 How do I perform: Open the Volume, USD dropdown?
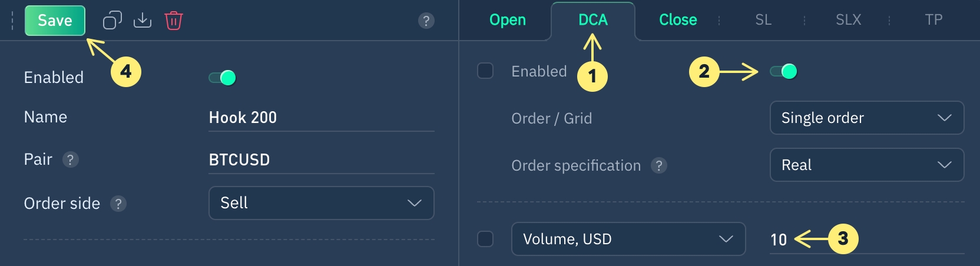click(x=628, y=239)
